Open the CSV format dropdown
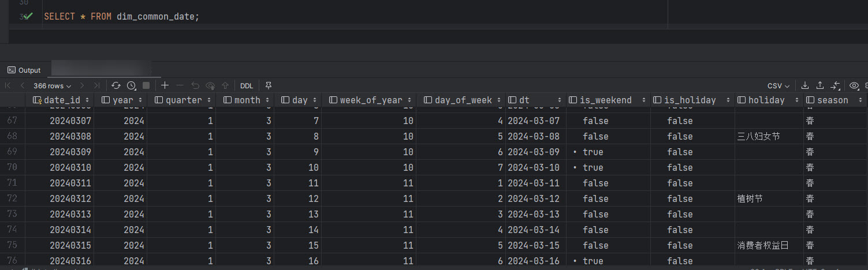868x270 pixels. [779, 85]
